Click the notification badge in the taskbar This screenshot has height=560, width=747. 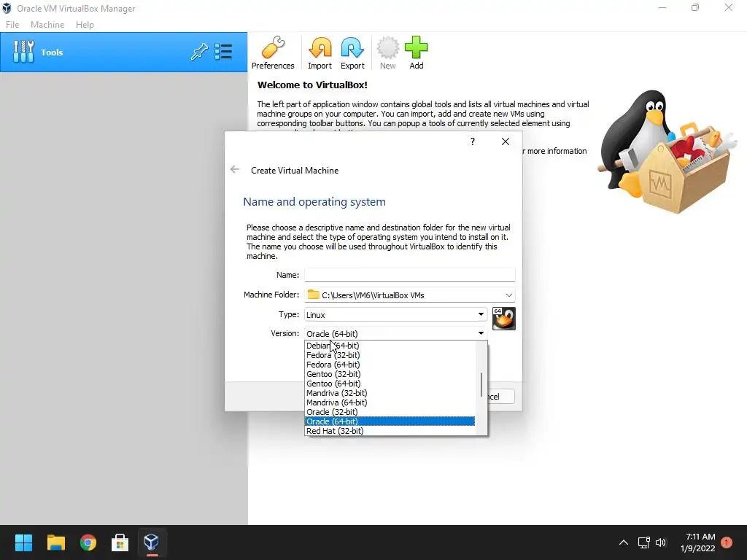click(x=726, y=542)
